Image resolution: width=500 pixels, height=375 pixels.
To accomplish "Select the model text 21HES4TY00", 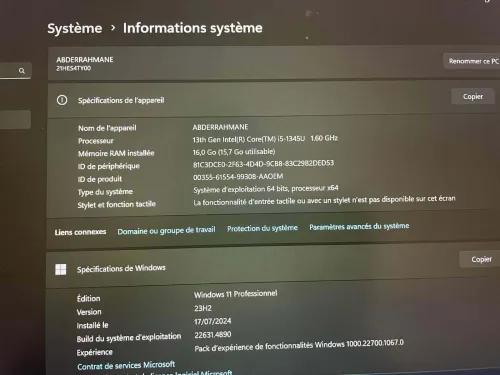I will (73, 68).
